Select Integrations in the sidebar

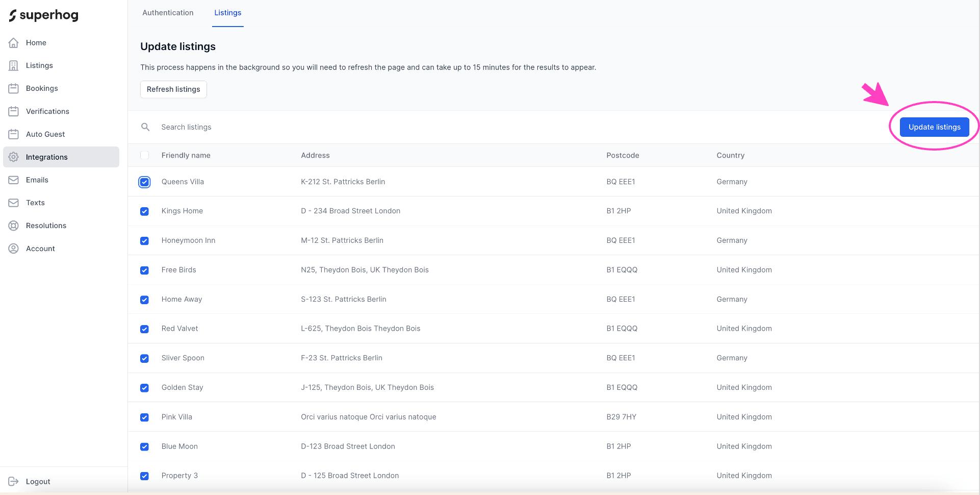point(61,157)
